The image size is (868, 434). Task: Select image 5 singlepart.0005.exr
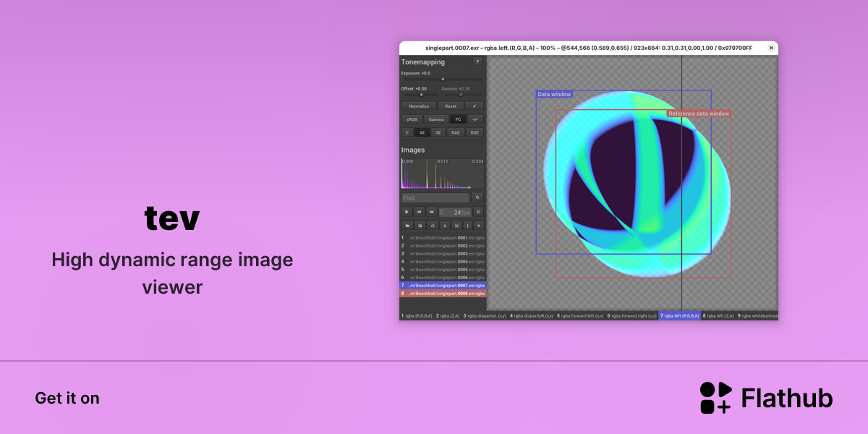[443, 269]
